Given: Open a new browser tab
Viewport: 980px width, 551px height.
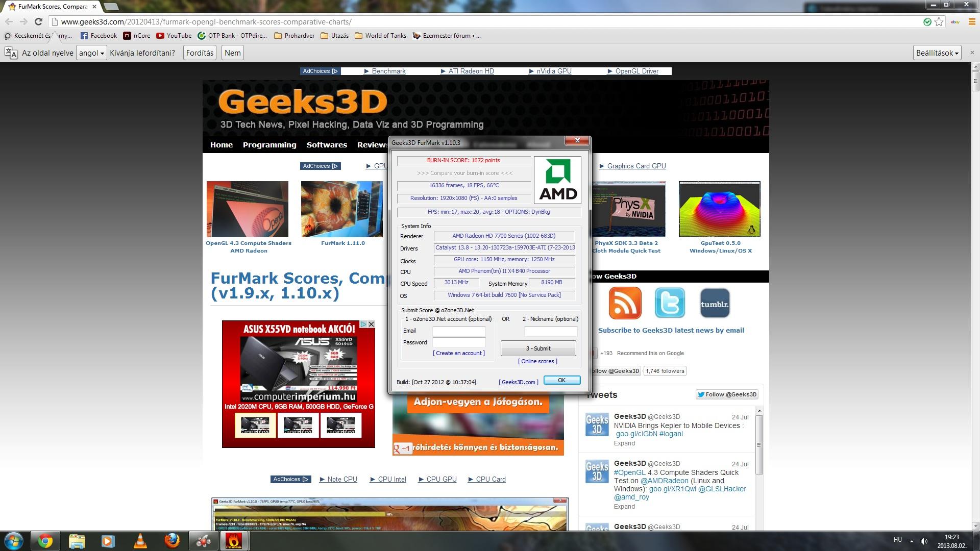Looking at the screenshot, I should [x=111, y=7].
